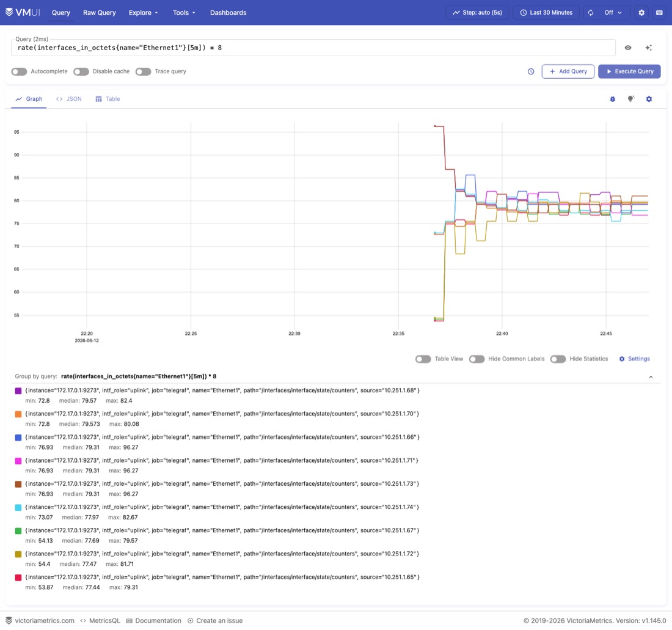Enable the Trace query toggle
This screenshot has height=630, width=672.
pyautogui.click(x=143, y=71)
